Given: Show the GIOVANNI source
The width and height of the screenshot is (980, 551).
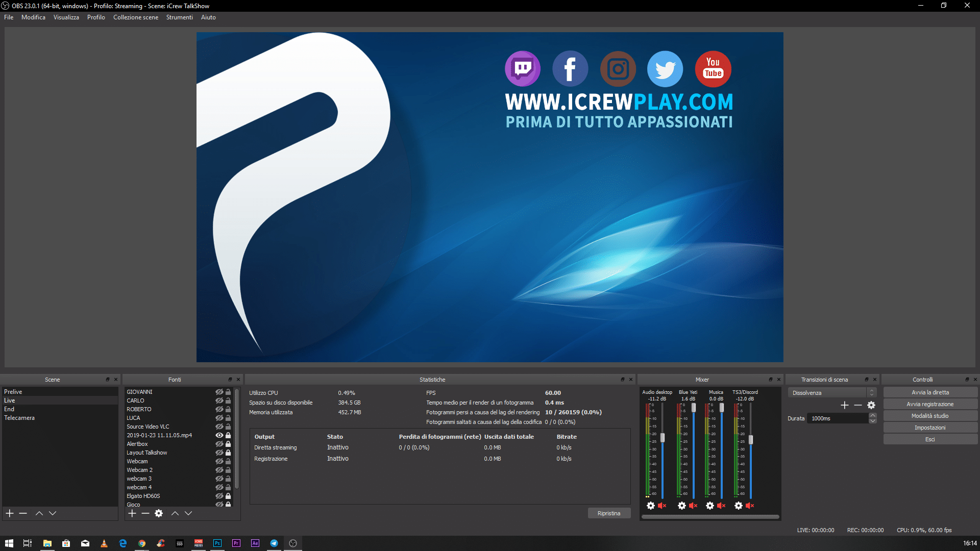Looking at the screenshot, I should pos(219,392).
